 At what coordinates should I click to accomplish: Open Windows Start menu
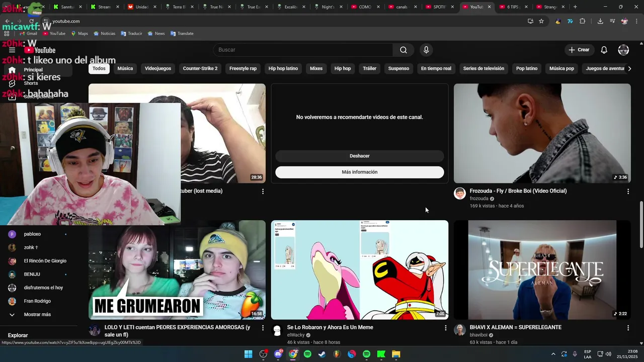click(249, 354)
